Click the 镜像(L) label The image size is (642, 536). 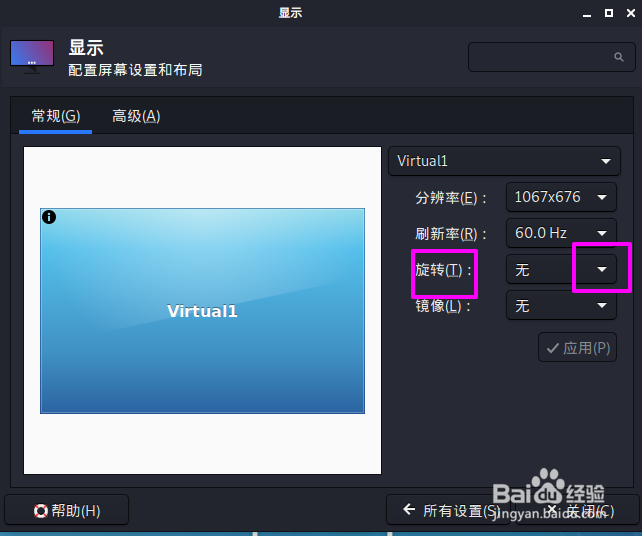[443, 306]
